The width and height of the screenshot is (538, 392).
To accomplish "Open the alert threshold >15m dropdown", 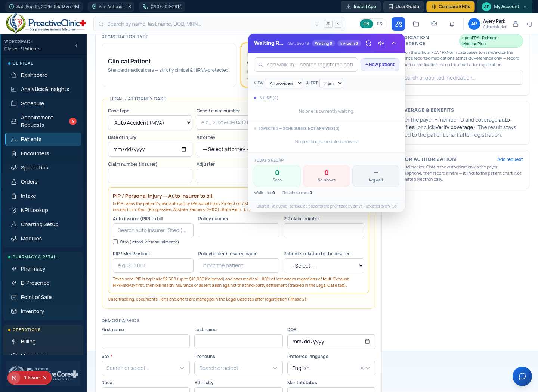I will (331, 83).
